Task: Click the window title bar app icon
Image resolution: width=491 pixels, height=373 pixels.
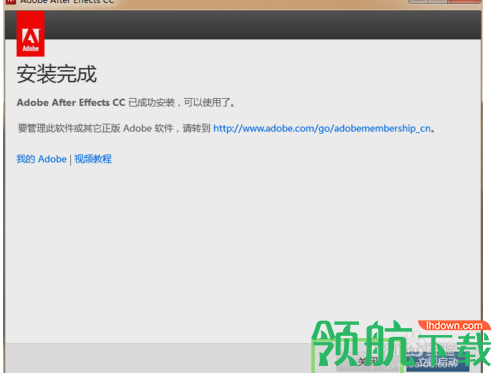Action: click(11, 2)
